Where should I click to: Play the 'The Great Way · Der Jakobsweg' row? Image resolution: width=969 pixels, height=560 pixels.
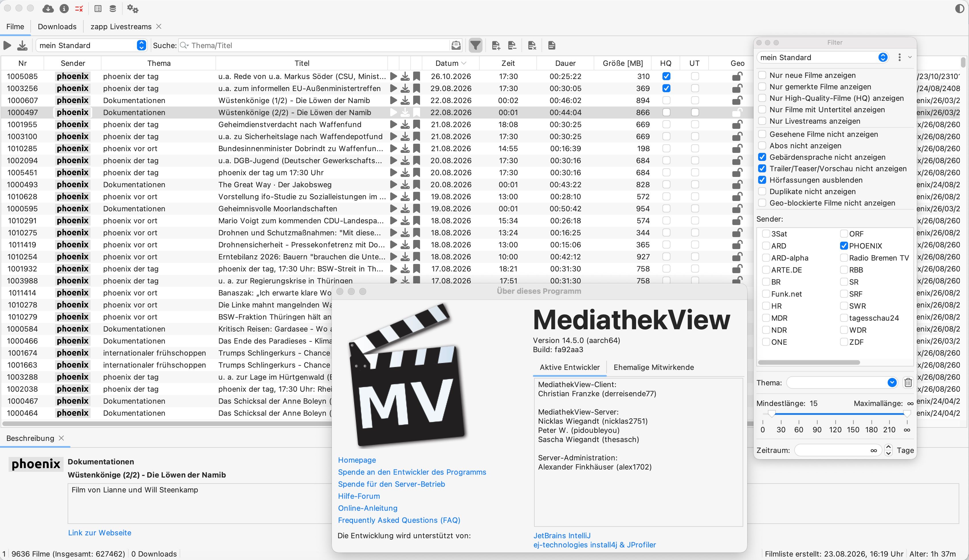(393, 184)
